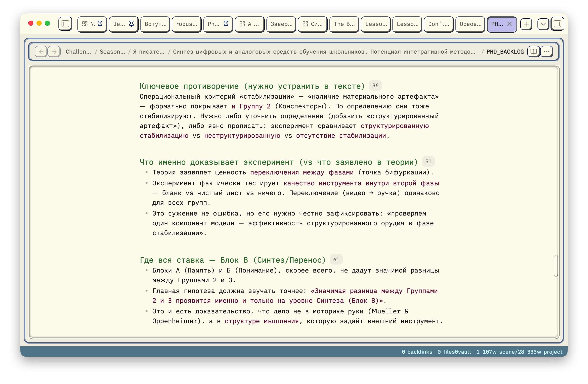Click the 0 backlinks status item
This screenshot has height=384, width=588.
pyautogui.click(x=417, y=352)
